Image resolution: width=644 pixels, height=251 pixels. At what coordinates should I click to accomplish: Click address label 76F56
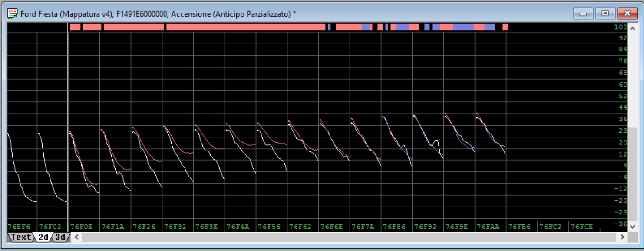tap(269, 227)
